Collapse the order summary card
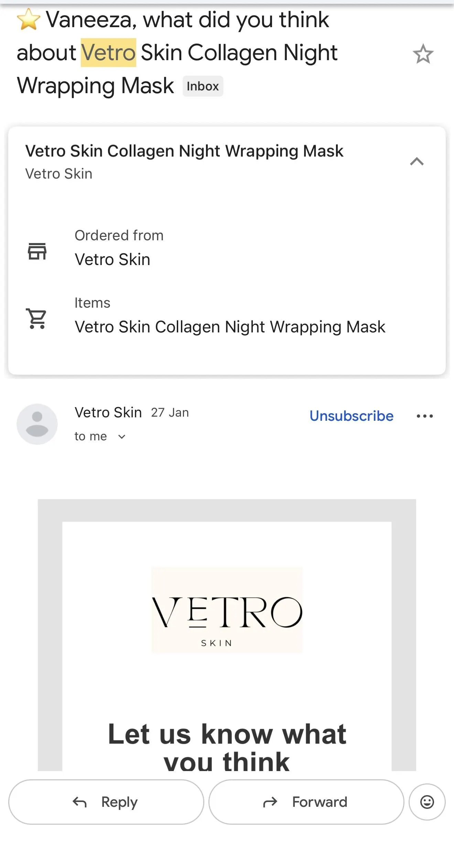This screenshot has width=454, height=868. tap(417, 162)
